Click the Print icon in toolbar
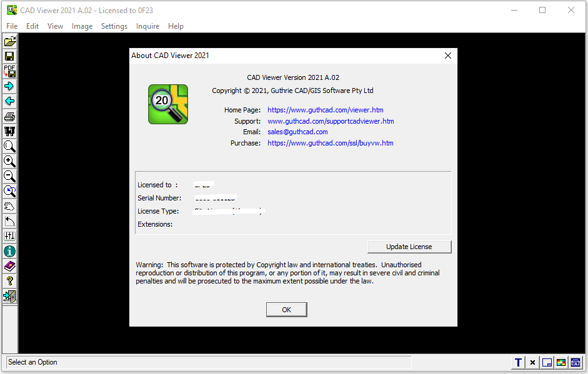The height and width of the screenshot is (374, 588). [10, 117]
